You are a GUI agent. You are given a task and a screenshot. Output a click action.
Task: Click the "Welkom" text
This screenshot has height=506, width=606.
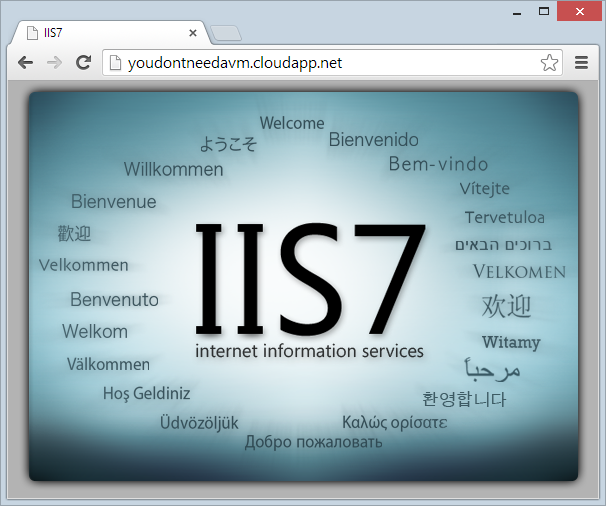pos(95,332)
